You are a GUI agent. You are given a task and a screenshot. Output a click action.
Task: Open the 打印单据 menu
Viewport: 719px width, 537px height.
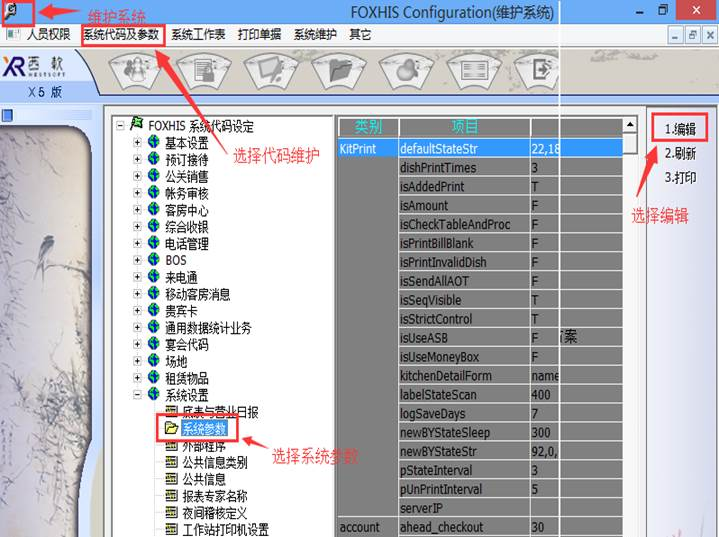[259, 34]
